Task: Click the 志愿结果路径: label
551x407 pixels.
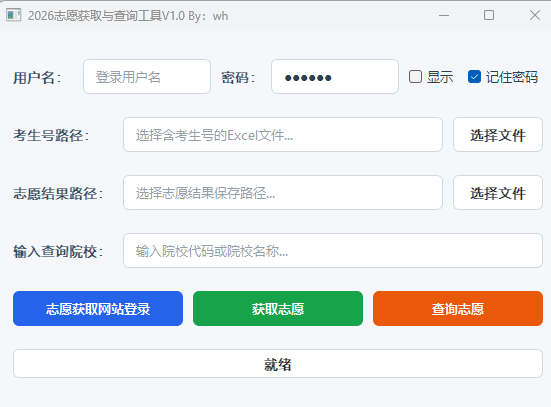Action: (58, 193)
